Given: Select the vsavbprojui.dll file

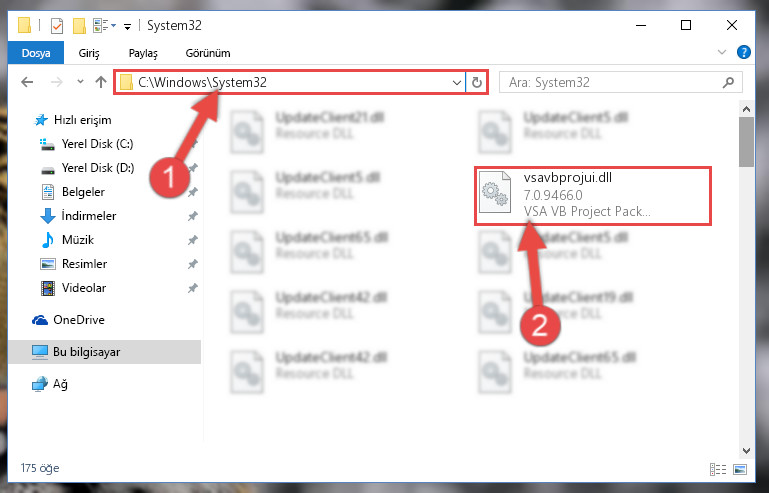Looking at the screenshot, I should [592, 195].
